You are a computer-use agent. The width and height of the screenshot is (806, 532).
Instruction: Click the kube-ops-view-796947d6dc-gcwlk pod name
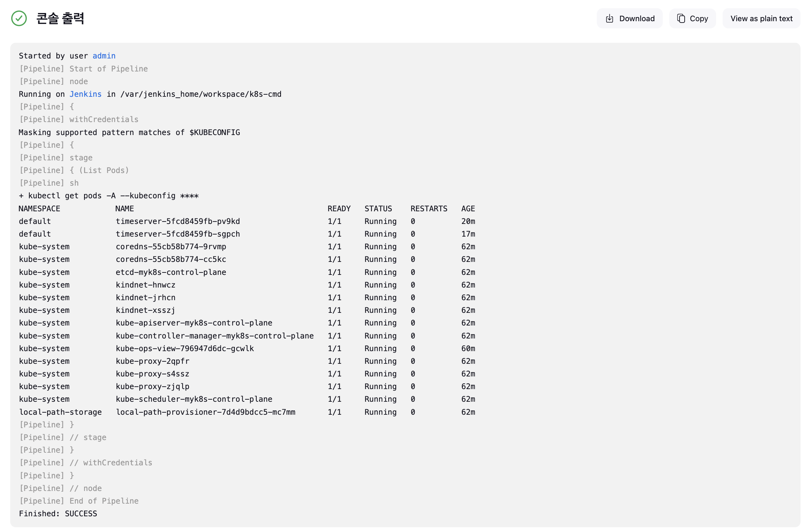coord(185,348)
